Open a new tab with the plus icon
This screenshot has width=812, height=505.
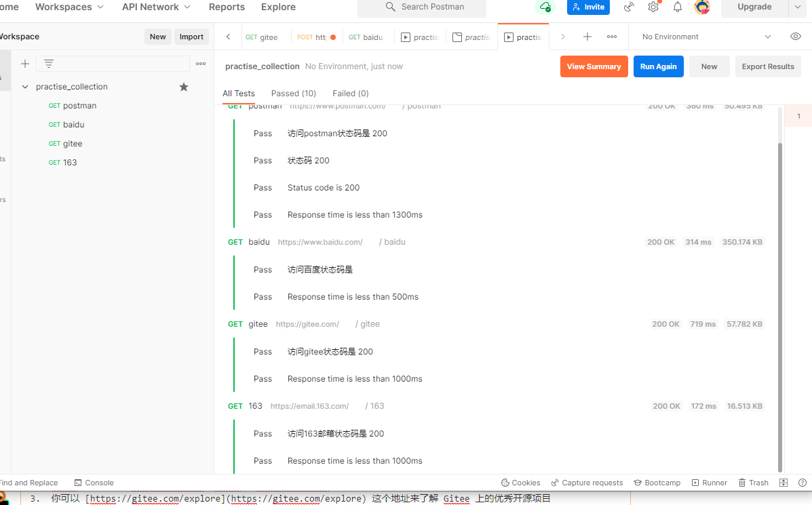click(587, 37)
